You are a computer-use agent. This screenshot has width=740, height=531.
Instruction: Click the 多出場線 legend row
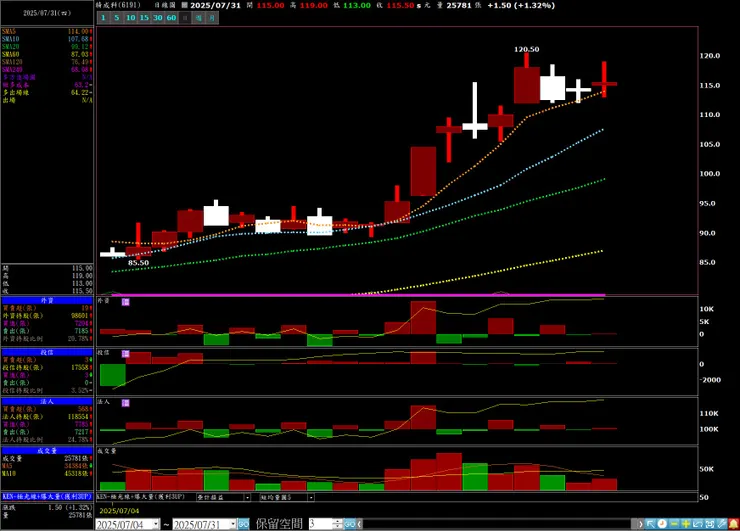pyautogui.click(x=47, y=93)
